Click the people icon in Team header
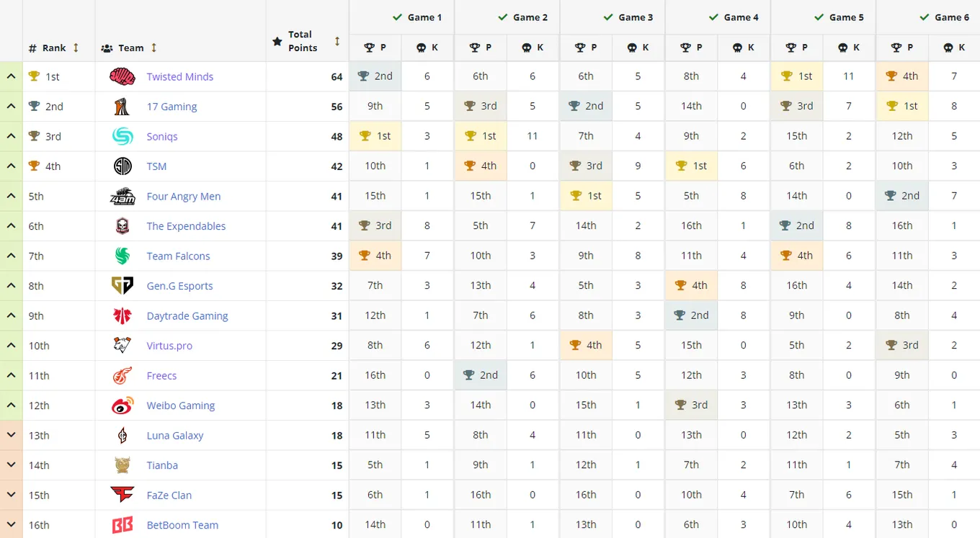This screenshot has height=538, width=980. coord(107,48)
